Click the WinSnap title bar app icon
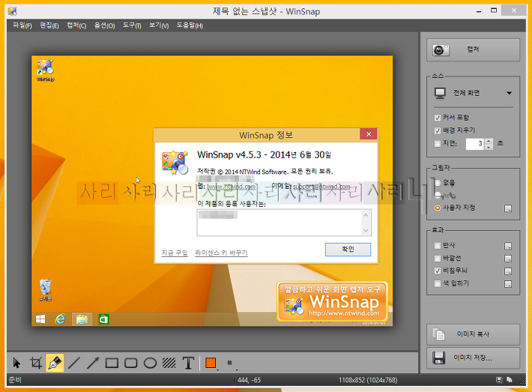Screen dimensions: 532x392 [x=13, y=11]
